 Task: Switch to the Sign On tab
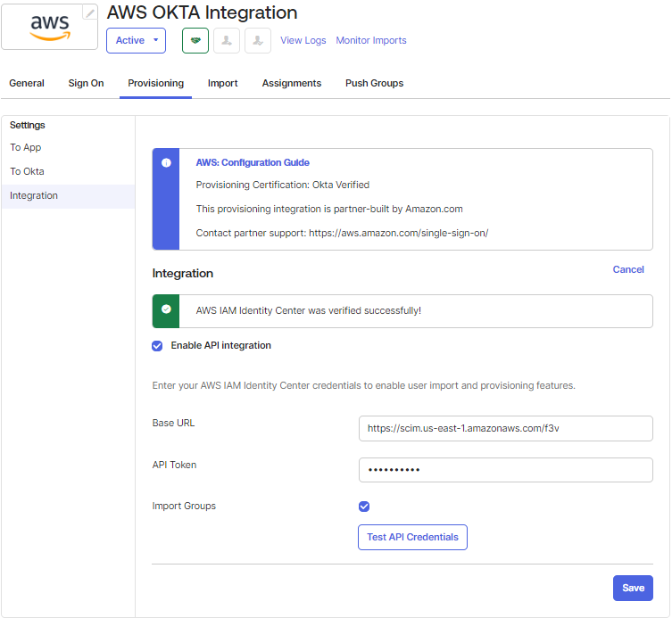click(x=87, y=83)
